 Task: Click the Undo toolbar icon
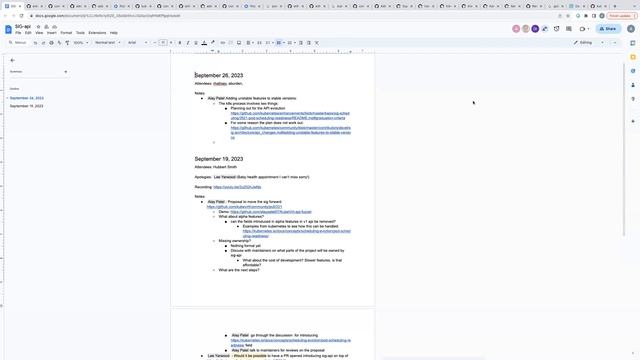point(35,42)
